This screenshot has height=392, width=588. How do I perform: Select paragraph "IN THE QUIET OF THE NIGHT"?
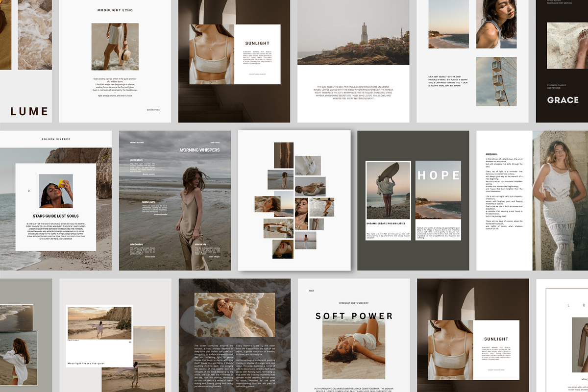56,232
